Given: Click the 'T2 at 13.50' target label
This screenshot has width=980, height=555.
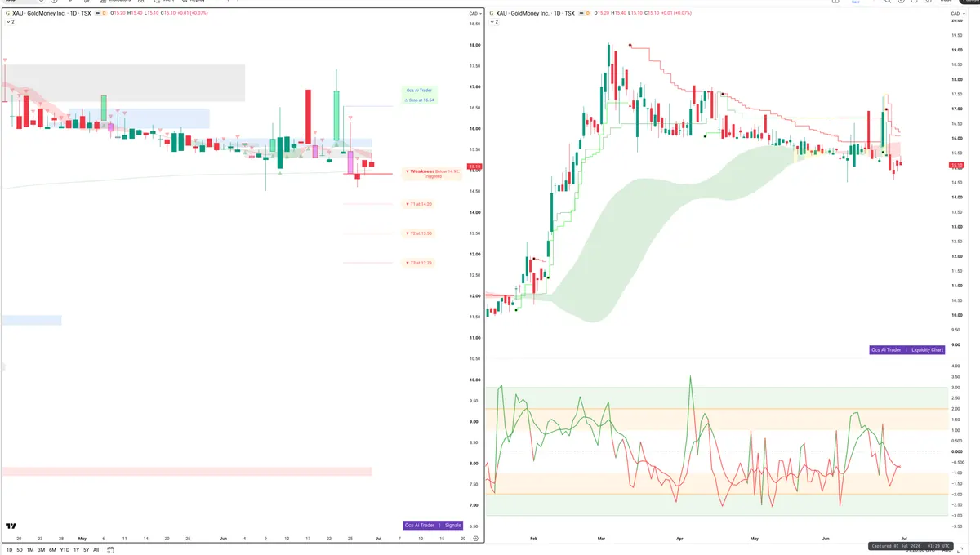Looking at the screenshot, I should 419,233.
